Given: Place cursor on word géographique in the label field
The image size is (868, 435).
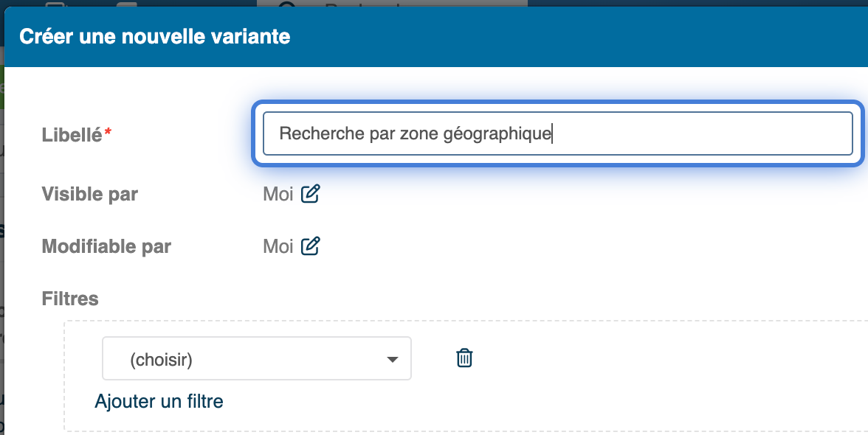Looking at the screenshot, I should click(497, 134).
